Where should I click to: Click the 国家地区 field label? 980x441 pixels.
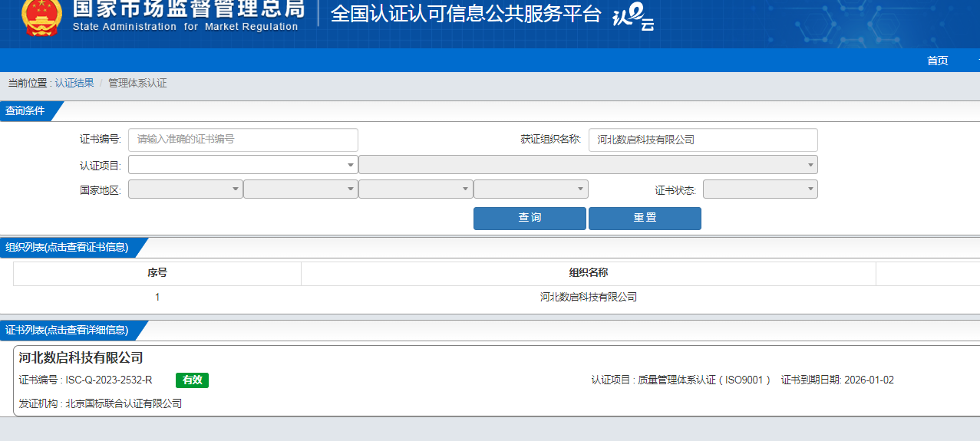[x=101, y=190]
